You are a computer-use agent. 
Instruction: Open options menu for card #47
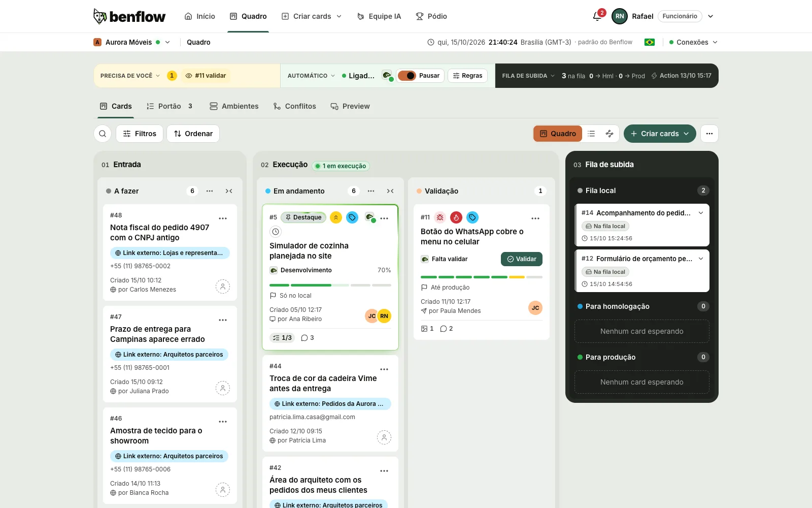(x=223, y=320)
